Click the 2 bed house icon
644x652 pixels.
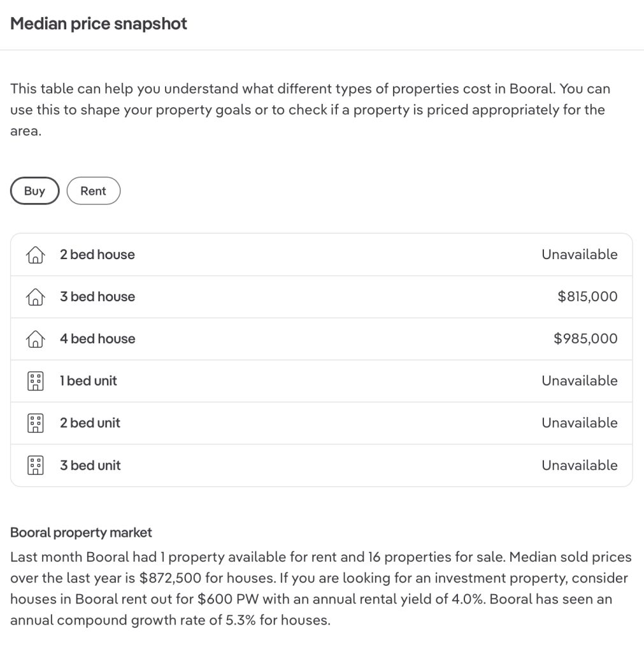tap(35, 255)
